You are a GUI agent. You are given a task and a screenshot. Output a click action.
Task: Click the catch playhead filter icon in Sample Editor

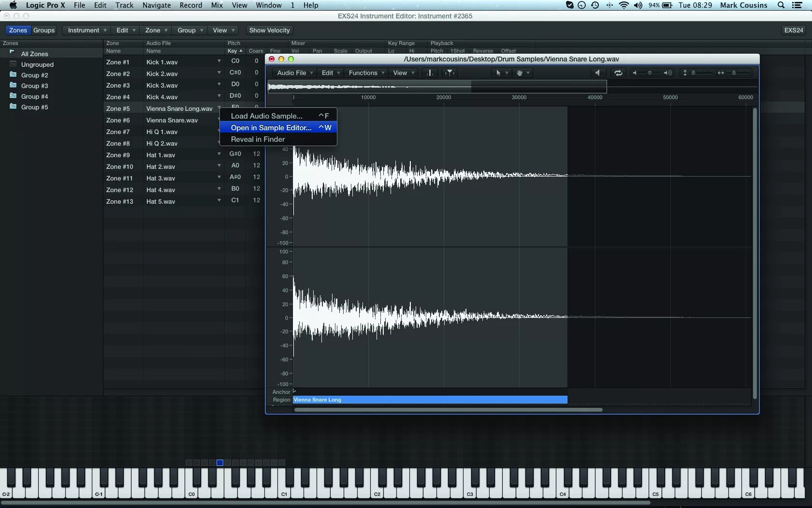(x=450, y=73)
